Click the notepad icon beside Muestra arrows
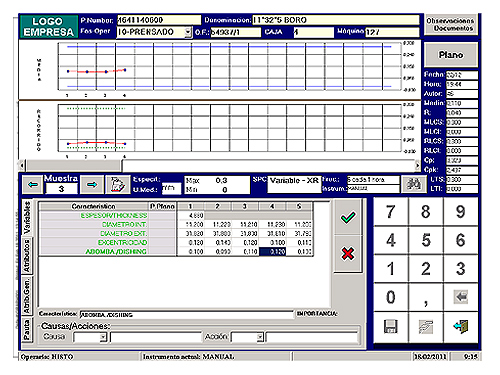The image size is (500, 375). (118, 184)
